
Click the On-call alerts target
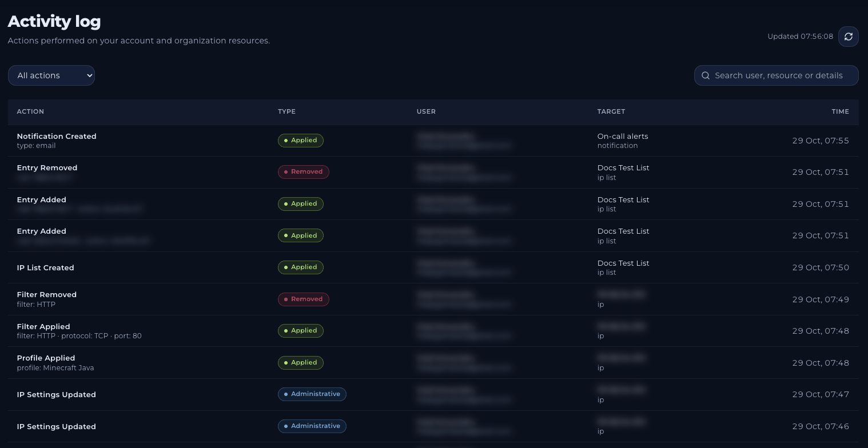[x=623, y=136]
